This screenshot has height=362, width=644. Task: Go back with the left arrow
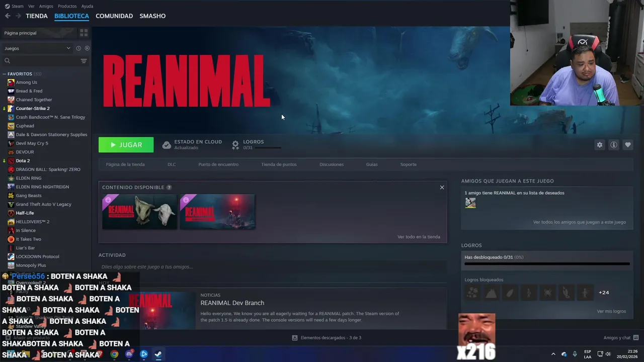pos(8,16)
